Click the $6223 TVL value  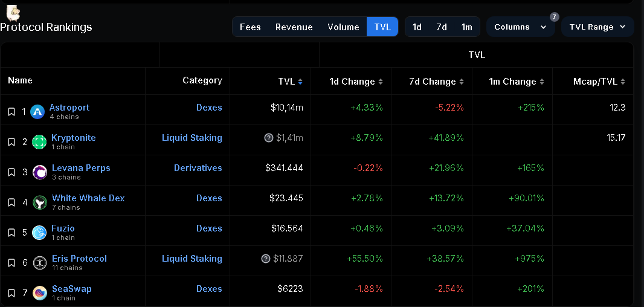pos(290,288)
